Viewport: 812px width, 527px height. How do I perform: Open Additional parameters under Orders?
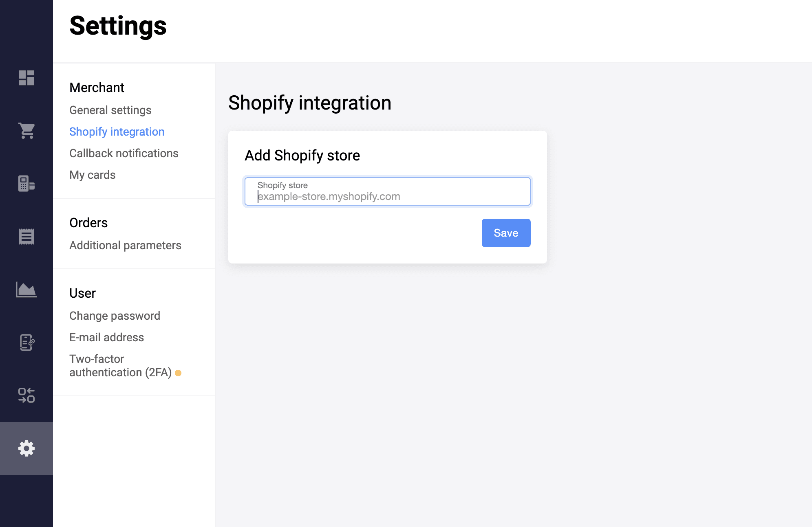pyautogui.click(x=125, y=245)
